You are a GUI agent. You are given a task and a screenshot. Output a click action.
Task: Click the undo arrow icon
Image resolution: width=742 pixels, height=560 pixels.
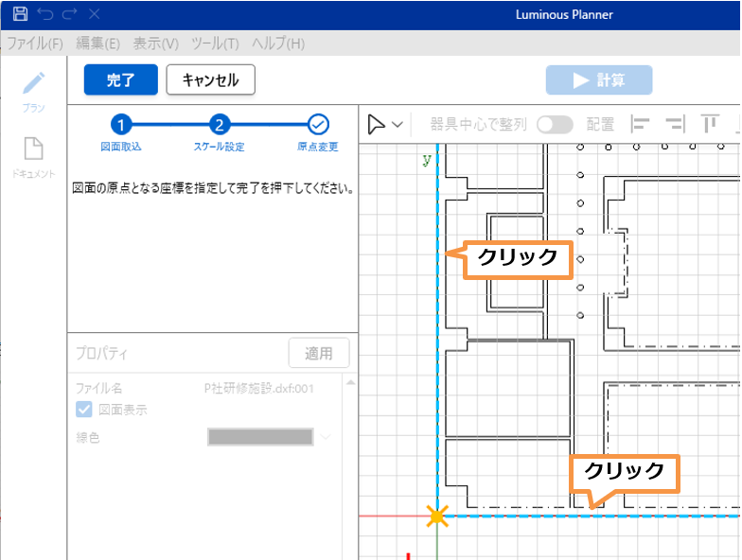tap(44, 14)
